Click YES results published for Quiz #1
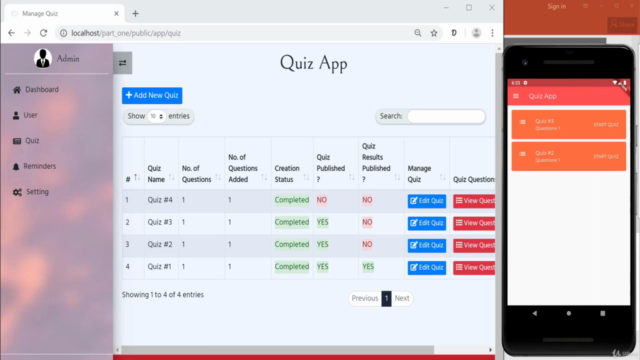 point(368,267)
